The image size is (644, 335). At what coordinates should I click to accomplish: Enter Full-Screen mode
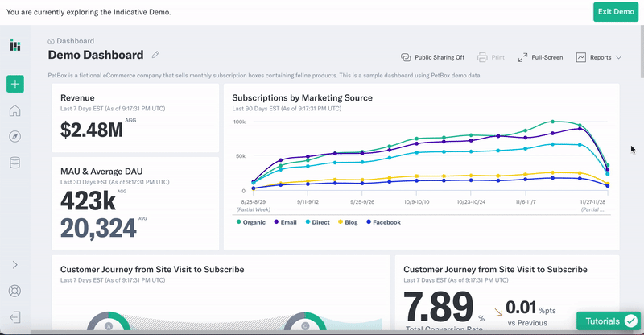540,57
